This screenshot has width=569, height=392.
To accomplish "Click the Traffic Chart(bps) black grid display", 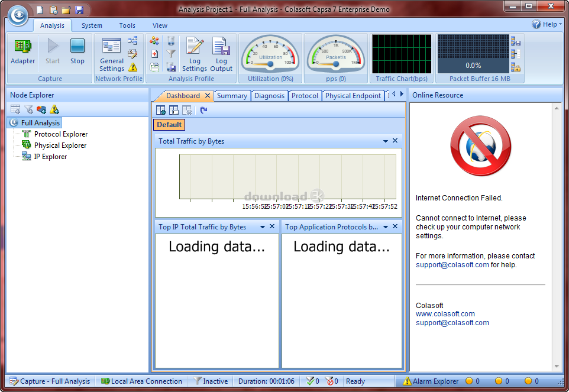I will pos(402,54).
